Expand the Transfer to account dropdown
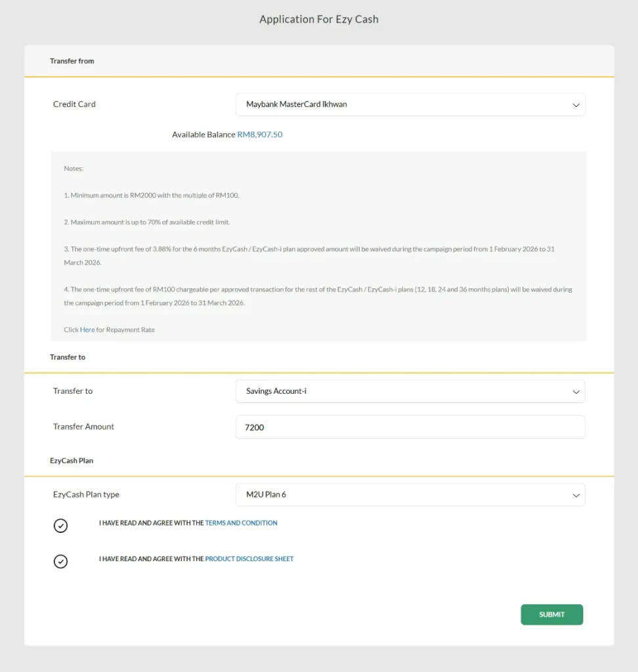This screenshot has height=672, width=638. tap(410, 390)
